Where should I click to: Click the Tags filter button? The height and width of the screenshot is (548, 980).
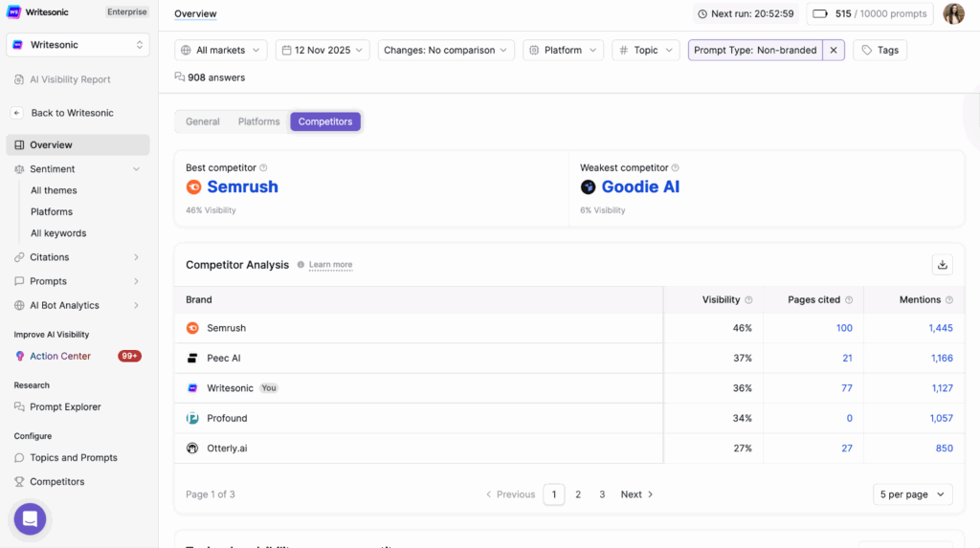tap(880, 50)
